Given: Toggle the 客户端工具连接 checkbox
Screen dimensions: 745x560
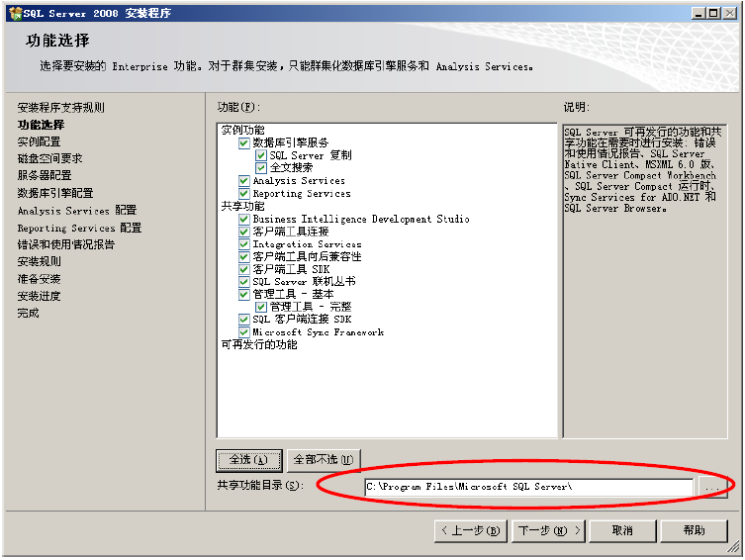Looking at the screenshot, I should click(x=243, y=232).
